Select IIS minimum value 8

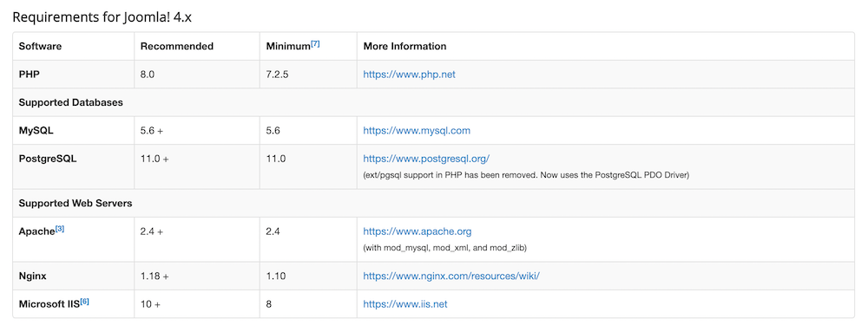269,303
